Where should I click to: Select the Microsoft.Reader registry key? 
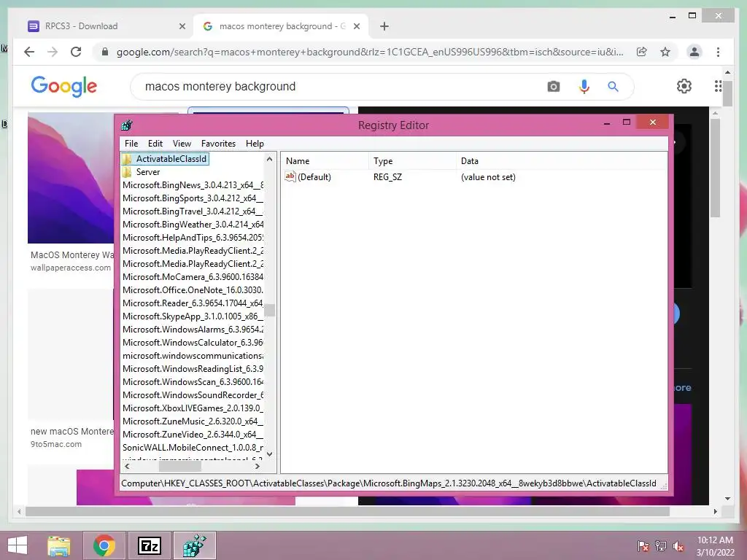(x=193, y=303)
